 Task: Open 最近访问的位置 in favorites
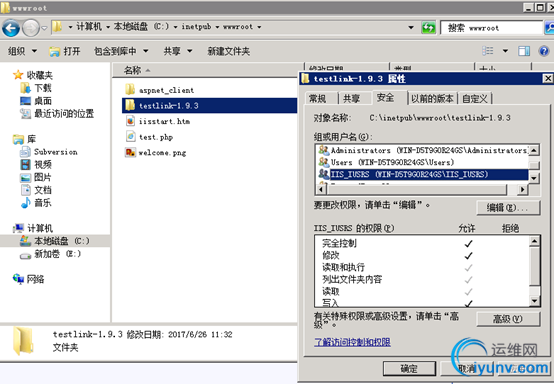pyautogui.click(x=57, y=114)
